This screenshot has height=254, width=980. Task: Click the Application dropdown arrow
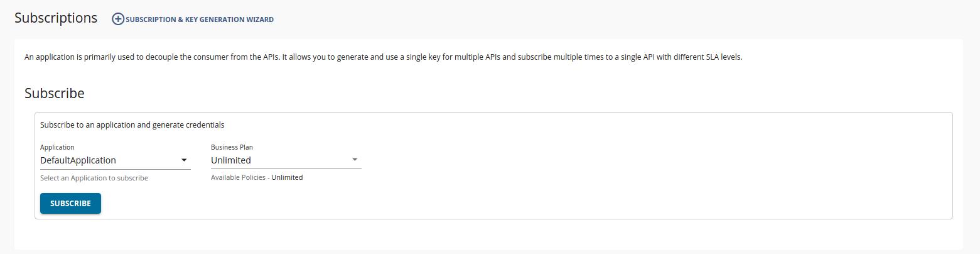tap(184, 160)
